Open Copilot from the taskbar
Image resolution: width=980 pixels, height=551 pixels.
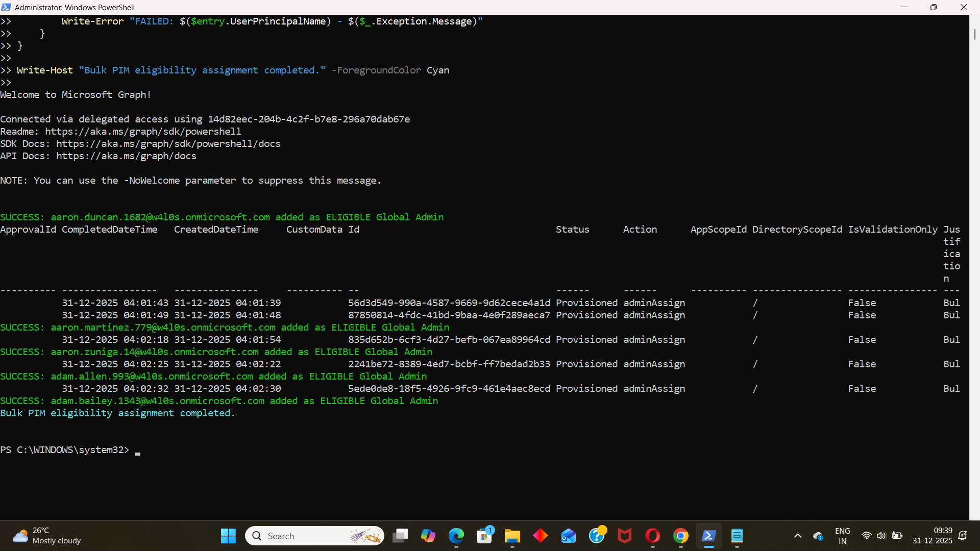pyautogui.click(x=428, y=536)
